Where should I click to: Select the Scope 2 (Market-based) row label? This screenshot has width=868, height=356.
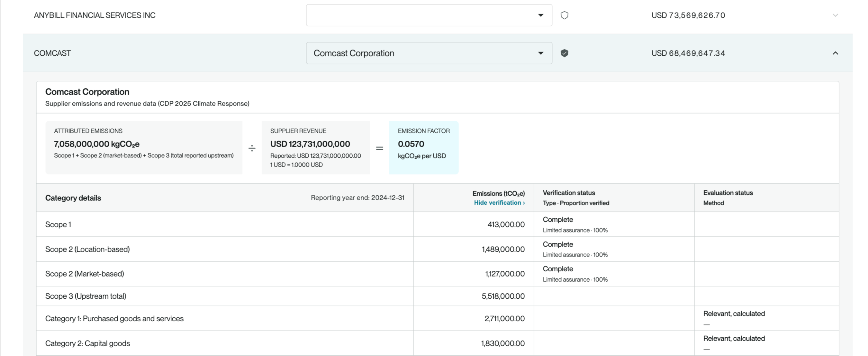[x=85, y=274]
